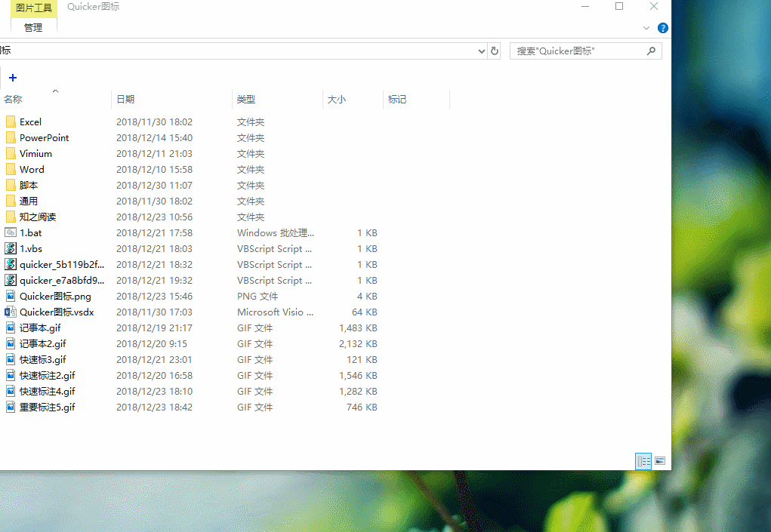Open the address bar history dropdown

(x=482, y=51)
